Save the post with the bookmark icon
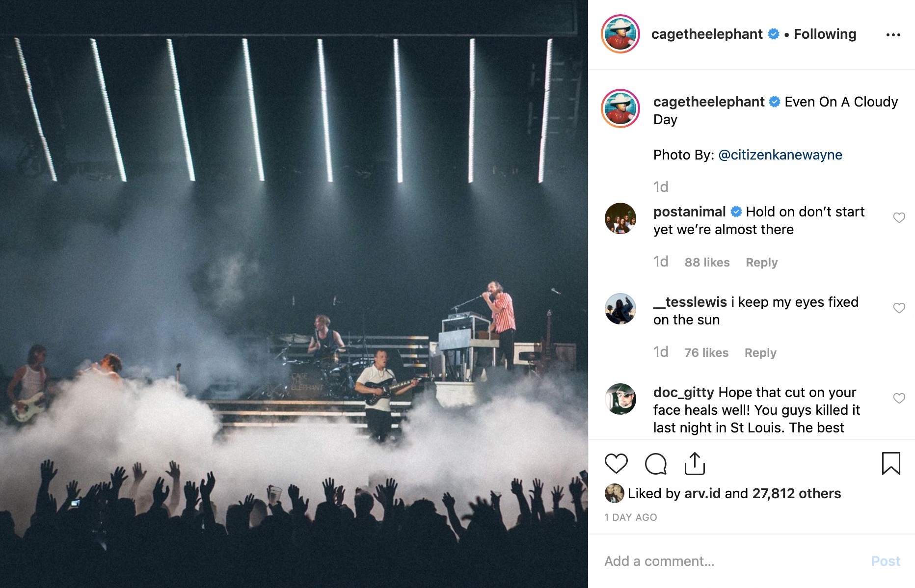This screenshot has width=915, height=588. coord(891,464)
